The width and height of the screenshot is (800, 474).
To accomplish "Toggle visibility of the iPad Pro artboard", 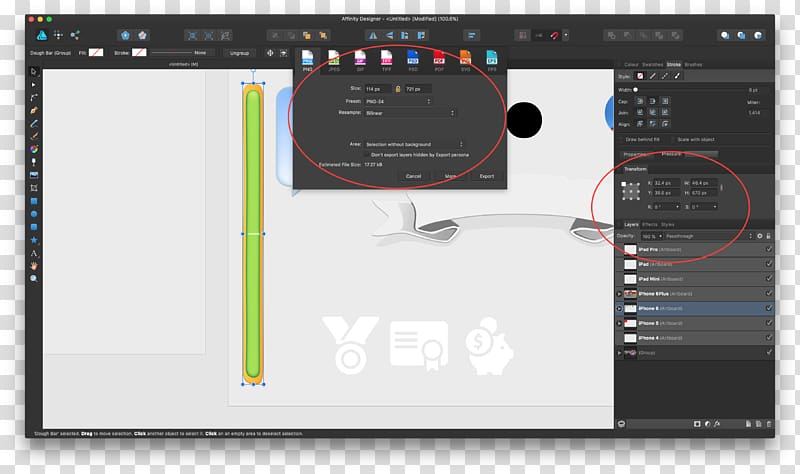I will click(768, 250).
